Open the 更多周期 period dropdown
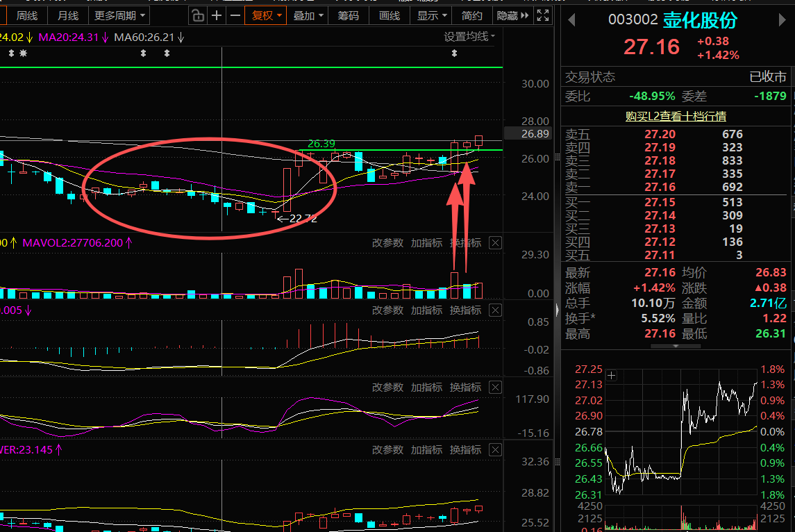The height and width of the screenshot is (532, 795). tap(119, 16)
